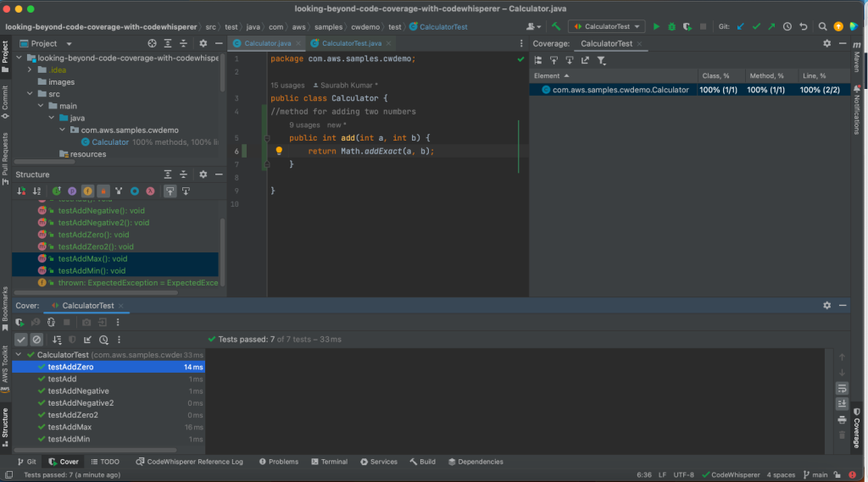Click UTF-8 encoding in status bar
The width and height of the screenshot is (868, 482).
(x=684, y=475)
